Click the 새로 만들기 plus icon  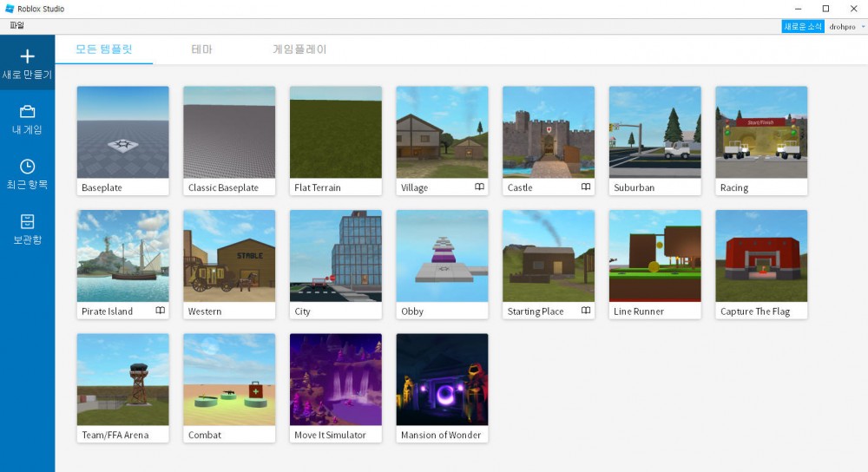(x=27, y=56)
